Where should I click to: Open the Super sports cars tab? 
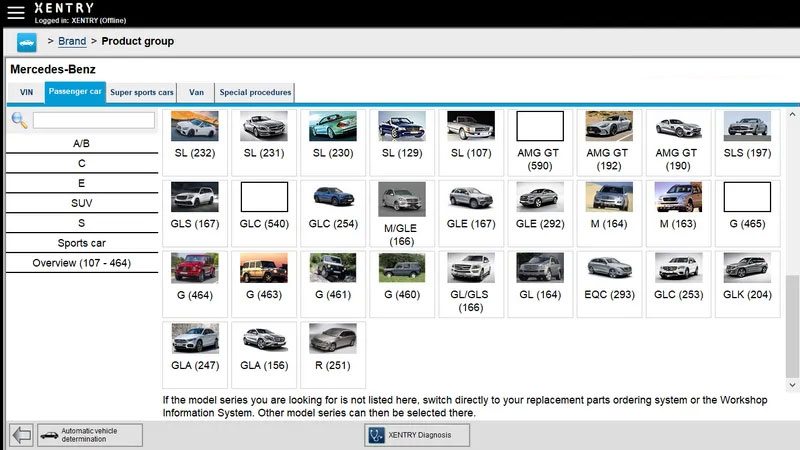tap(141, 92)
